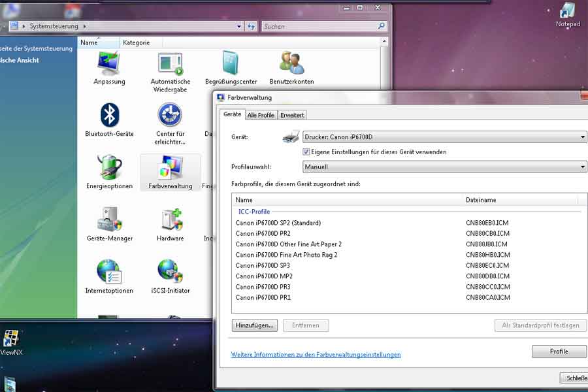Click the Hinzufügen... button

click(255, 325)
